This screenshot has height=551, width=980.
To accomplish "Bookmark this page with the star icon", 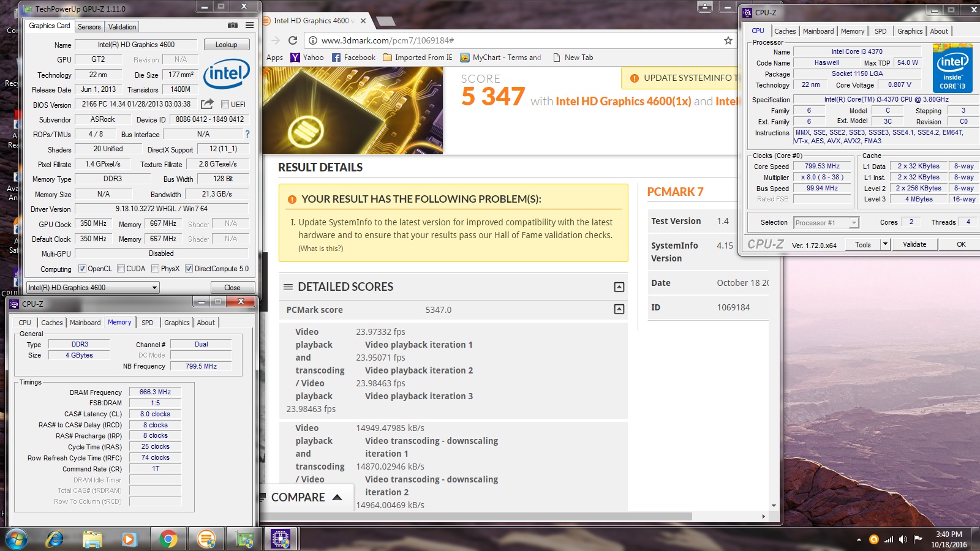I will coord(728,40).
